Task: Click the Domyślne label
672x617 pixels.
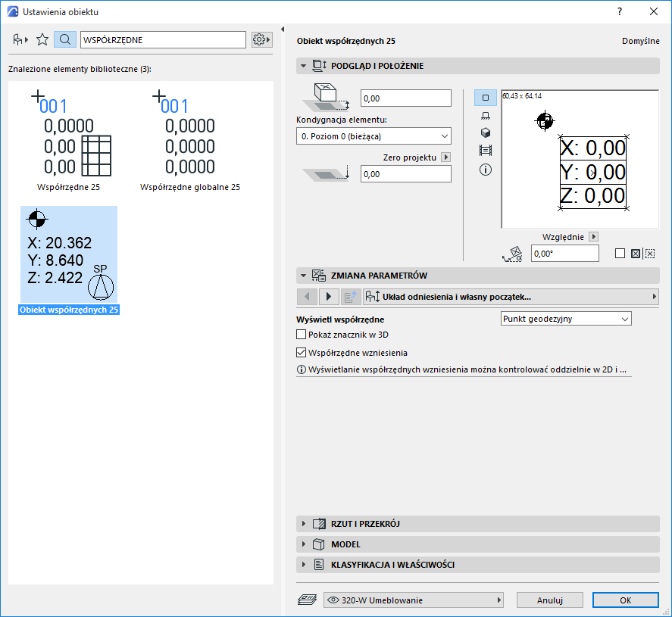Action: [641, 41]
